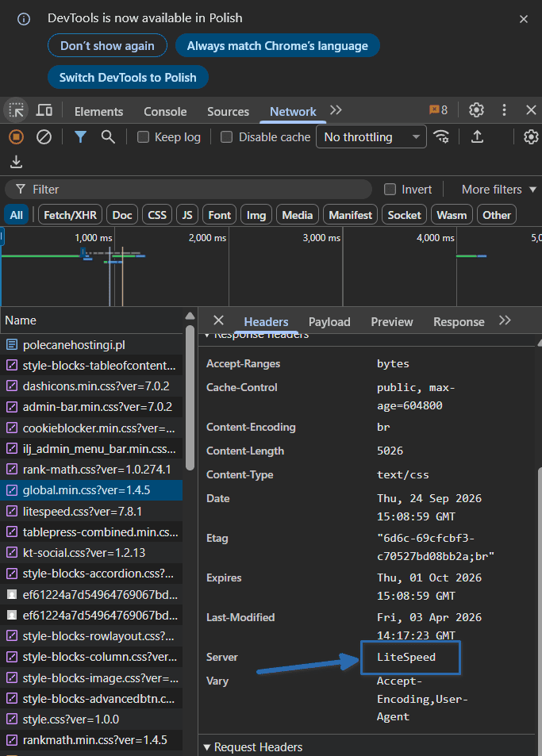
Task: Open the Preview tab
Action: [391, 321]
